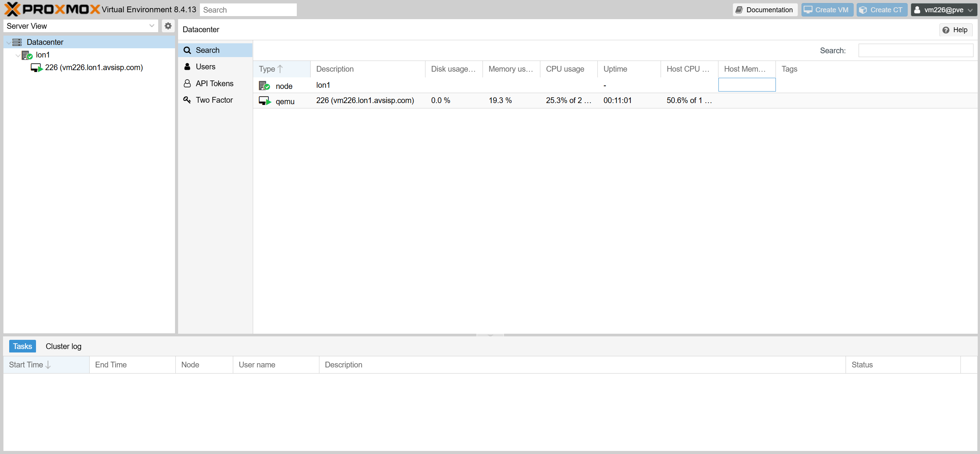This screenshot has width=980, height=454.
Task: Click the Tags column header
Action: pos(876,69)
